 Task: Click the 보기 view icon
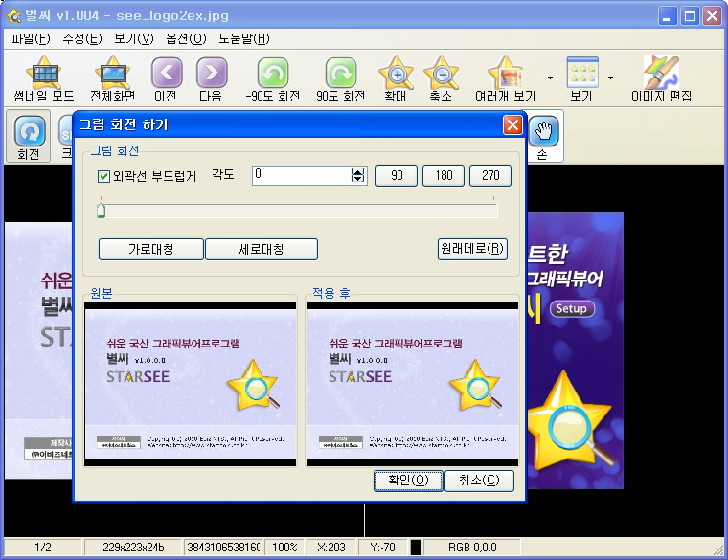(581, 78)
